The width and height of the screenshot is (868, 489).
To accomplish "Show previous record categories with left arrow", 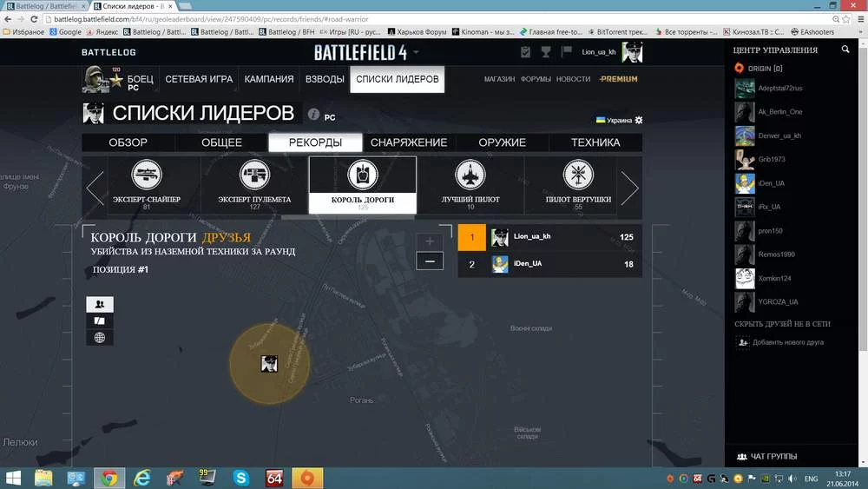I will pyautogui.click(x=95, y=188).
